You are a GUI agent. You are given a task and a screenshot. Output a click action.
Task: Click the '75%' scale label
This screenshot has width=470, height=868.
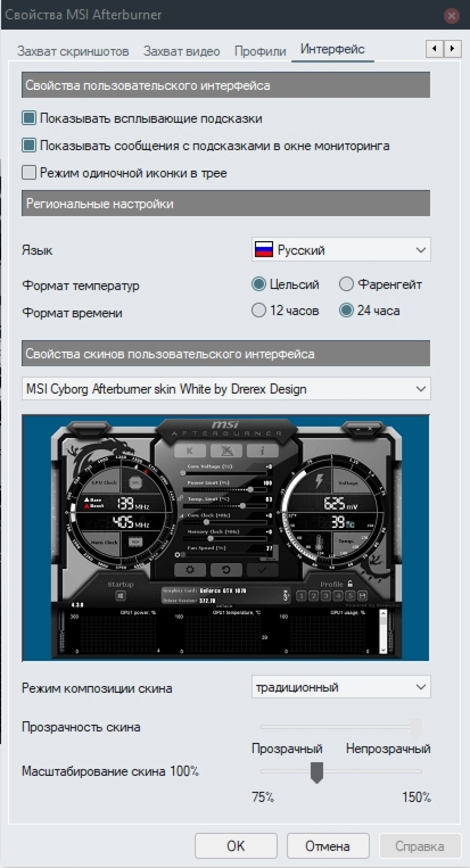tap(263, 797)
